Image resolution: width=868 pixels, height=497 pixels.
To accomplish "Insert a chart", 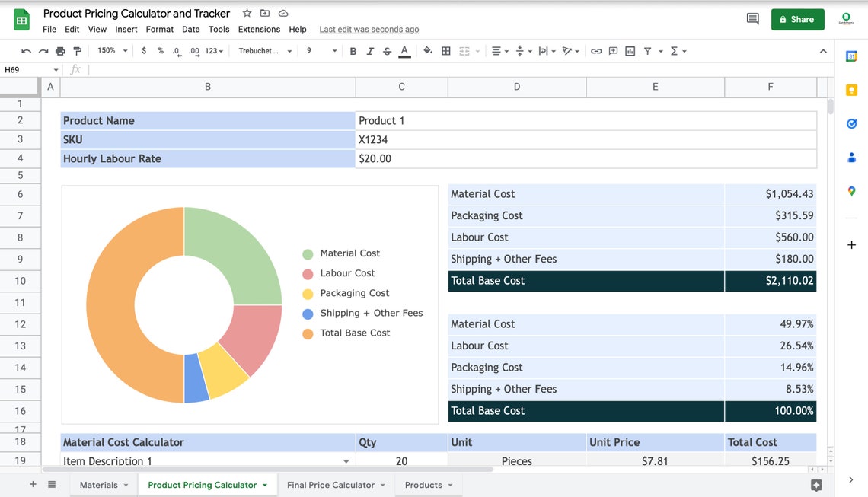I will pos(630,50).
